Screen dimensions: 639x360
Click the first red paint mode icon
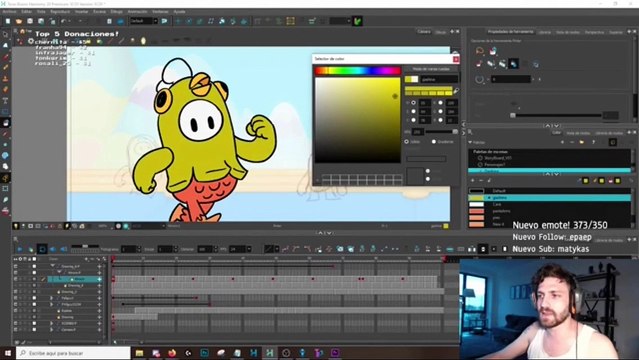(480, 64)
